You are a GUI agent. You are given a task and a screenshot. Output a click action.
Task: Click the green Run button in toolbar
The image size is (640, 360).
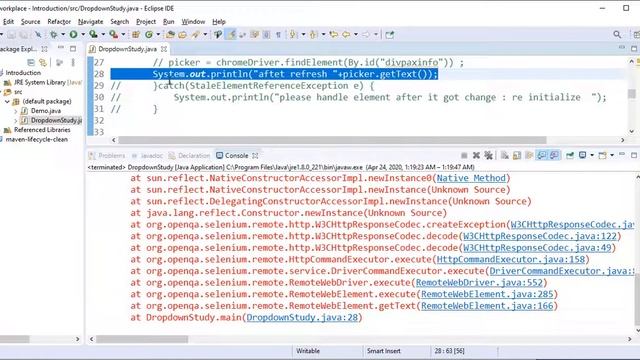(73, 35)
